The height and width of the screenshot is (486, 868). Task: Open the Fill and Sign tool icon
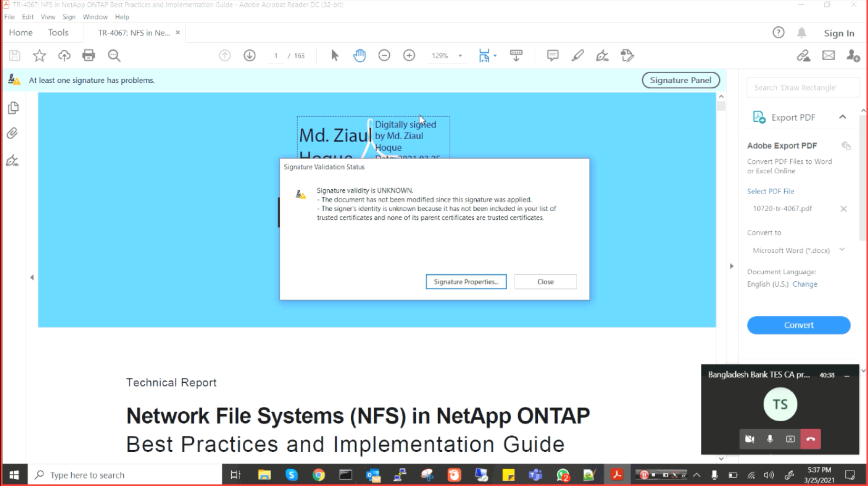(x=602, y=55)
